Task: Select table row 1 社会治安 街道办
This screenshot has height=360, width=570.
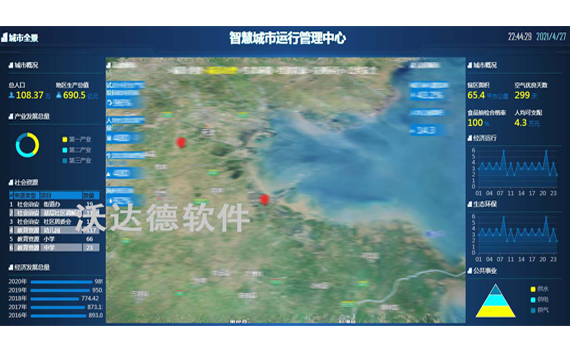Action: click(x=55, y=204)
